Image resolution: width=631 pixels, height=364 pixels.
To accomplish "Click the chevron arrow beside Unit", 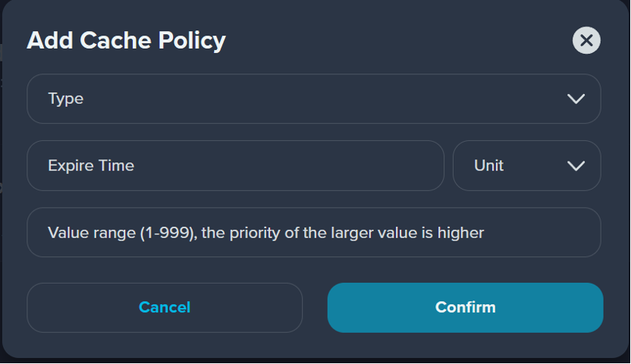I will pos(576,165).
